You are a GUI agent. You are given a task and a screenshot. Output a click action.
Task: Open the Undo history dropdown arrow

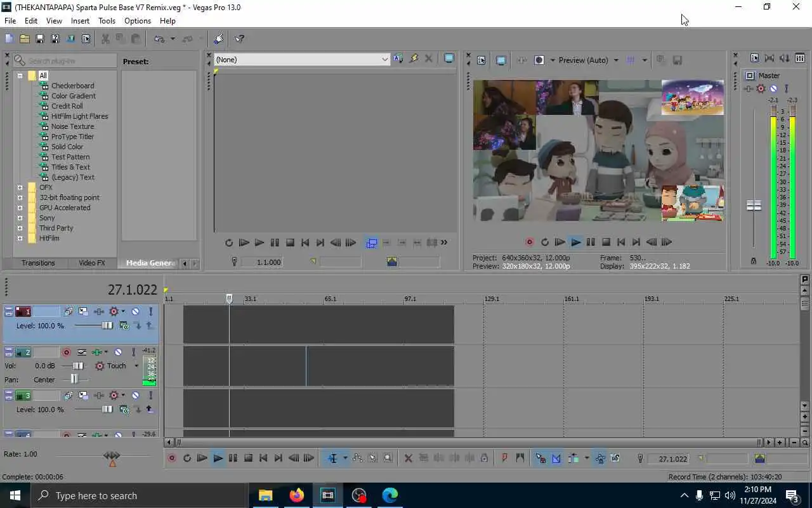click(172, 39)
